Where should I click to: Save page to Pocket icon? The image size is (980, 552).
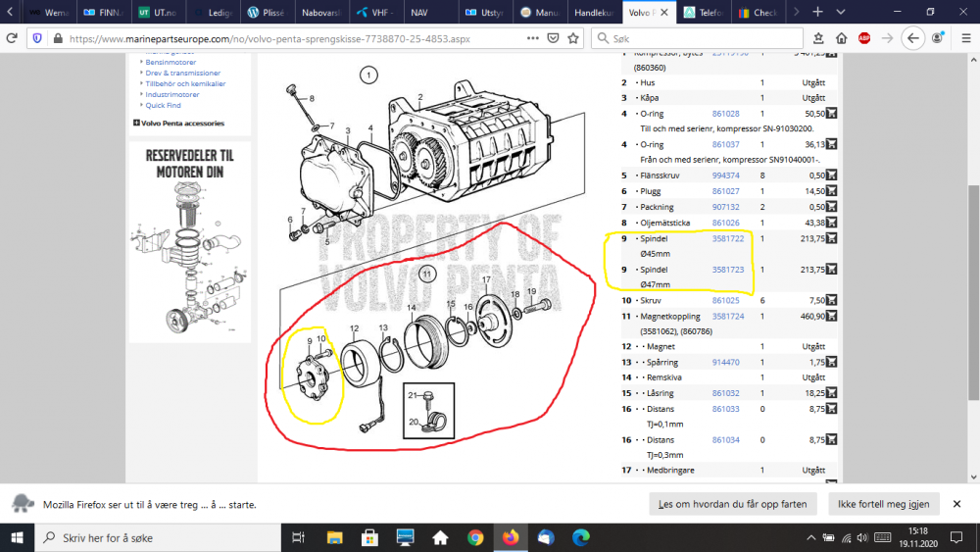tap(553, 38)
